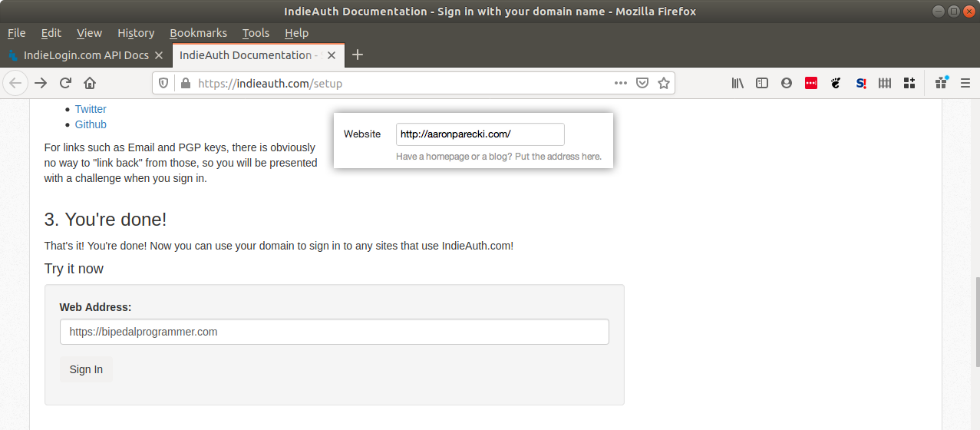Open Firefox Account icon

787,83
